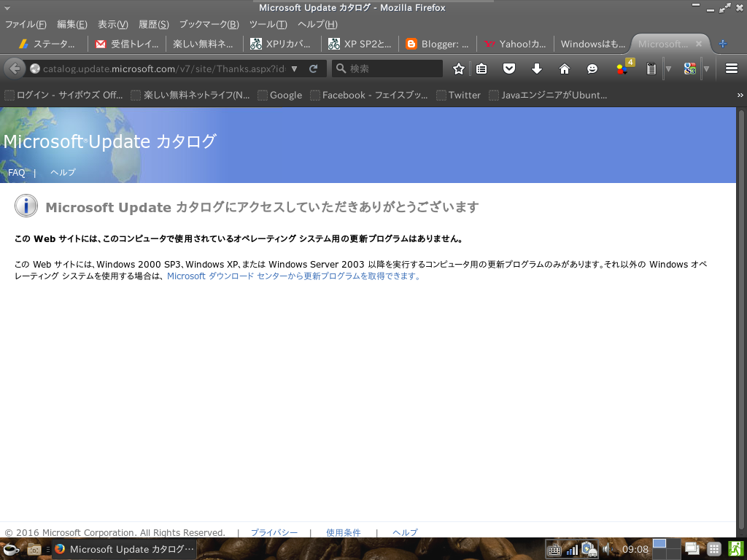
Task: Click Microsoft ダウンロード センター link
Action: [x=293, y=276]
